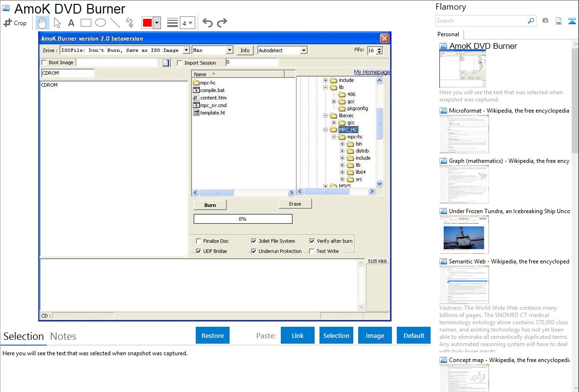Image resolution: width=579 pixels, height=392 pixels.
Task: Switch to the Notes tab
Action: pos(63,336)
